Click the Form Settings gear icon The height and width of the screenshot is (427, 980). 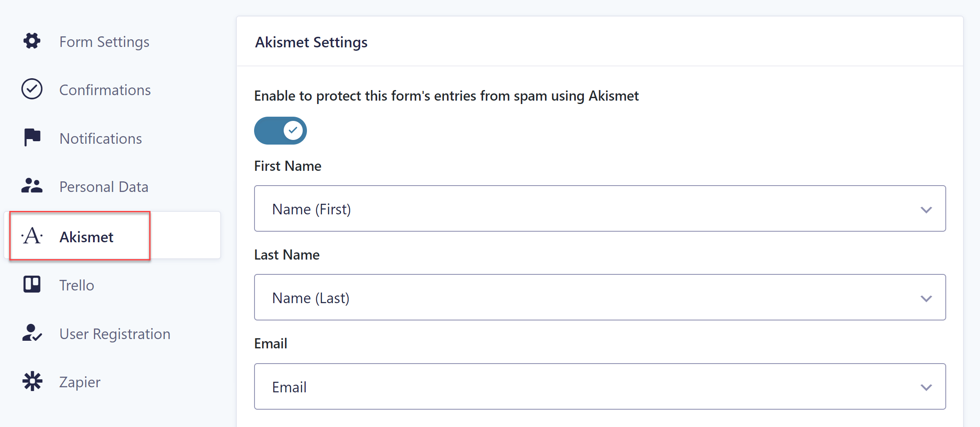coord(32,41)
